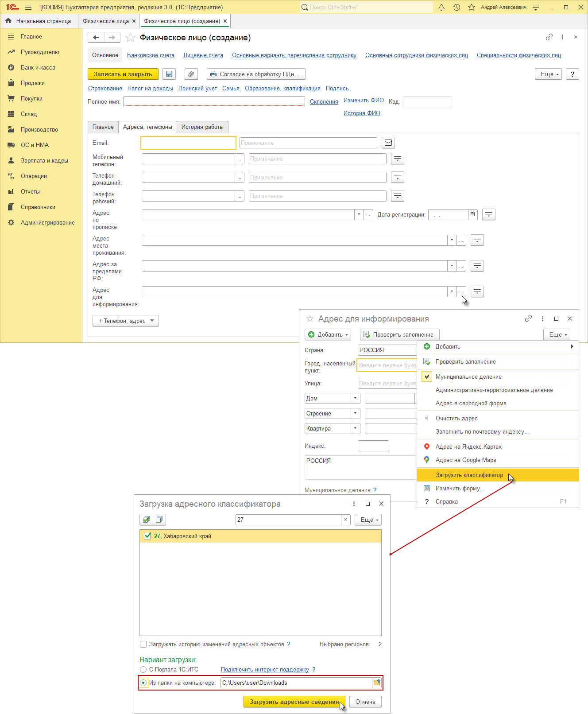
Task: Open attached files paperclip icon
Action: point(191,74)
